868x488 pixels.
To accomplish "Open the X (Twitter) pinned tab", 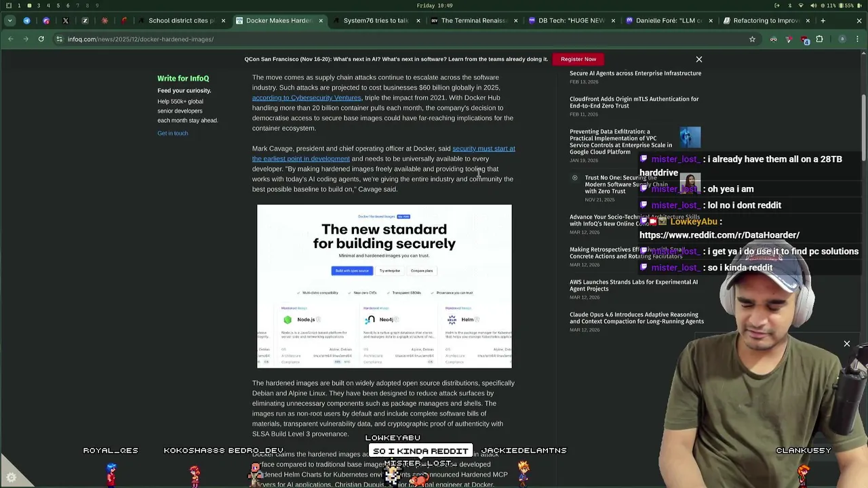I will [66, 20].
